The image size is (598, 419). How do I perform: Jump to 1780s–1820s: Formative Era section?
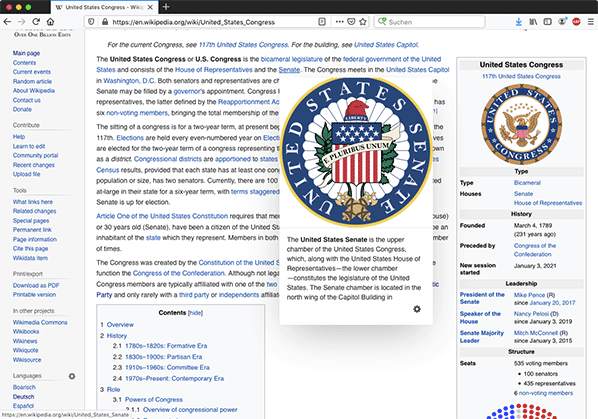pos(166,346)
